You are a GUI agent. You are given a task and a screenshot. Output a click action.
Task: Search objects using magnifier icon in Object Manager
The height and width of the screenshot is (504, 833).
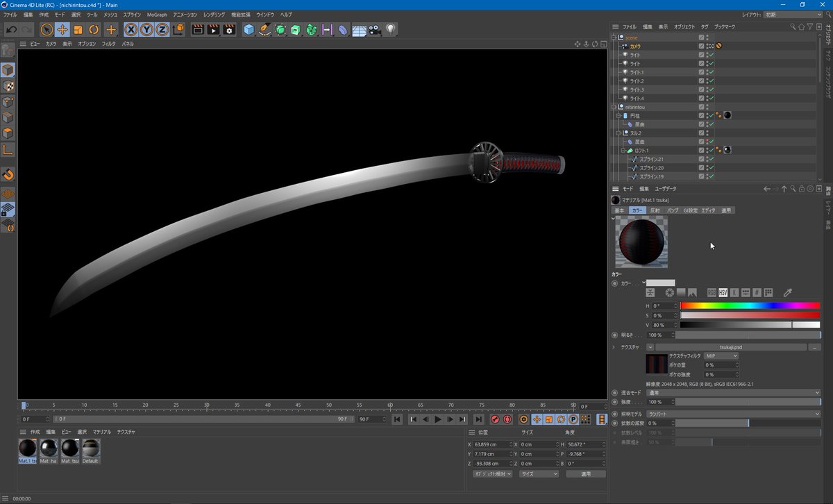click(793, 26)
